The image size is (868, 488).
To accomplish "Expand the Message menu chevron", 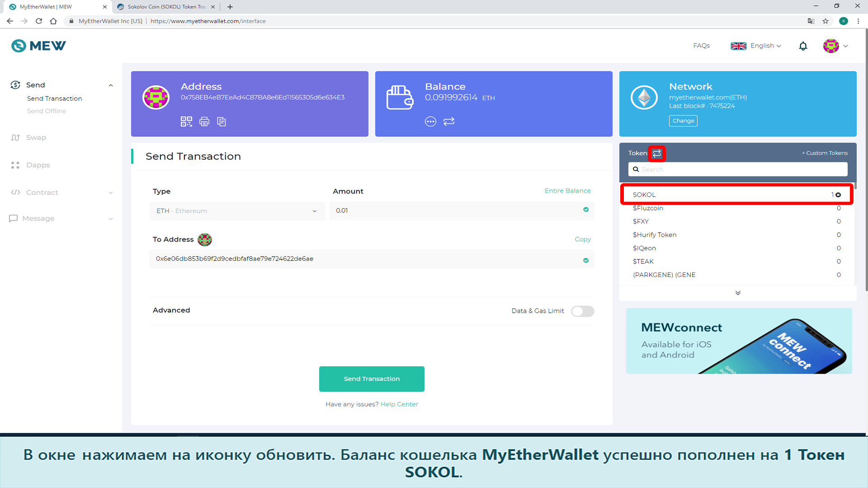I will coord(111,219).
